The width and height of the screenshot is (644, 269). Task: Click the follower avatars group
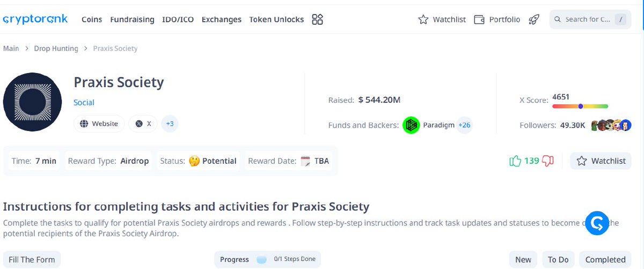[x=611, y=125]
